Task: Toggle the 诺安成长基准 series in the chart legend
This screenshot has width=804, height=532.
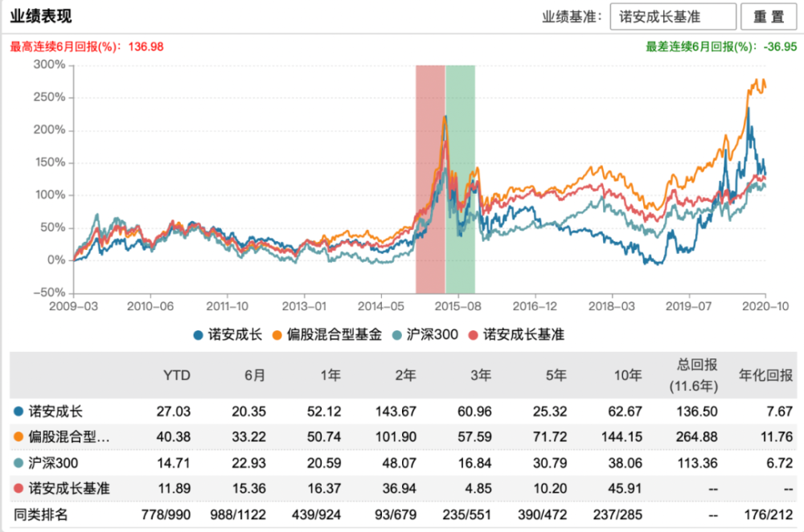Action: coord(516,335)
